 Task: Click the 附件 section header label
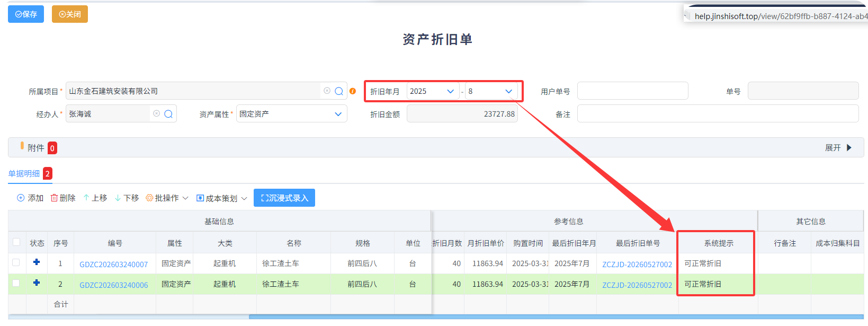pos(36,148)
